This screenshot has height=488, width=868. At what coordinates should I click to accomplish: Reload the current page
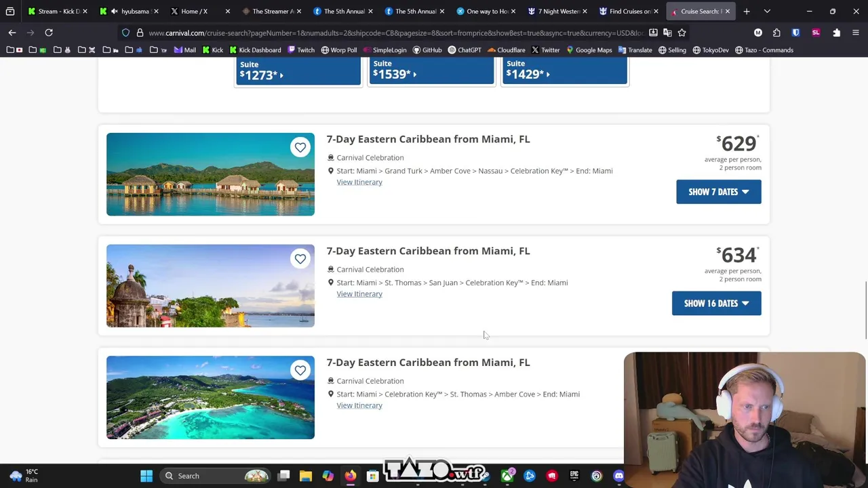(x=49, y=33)
